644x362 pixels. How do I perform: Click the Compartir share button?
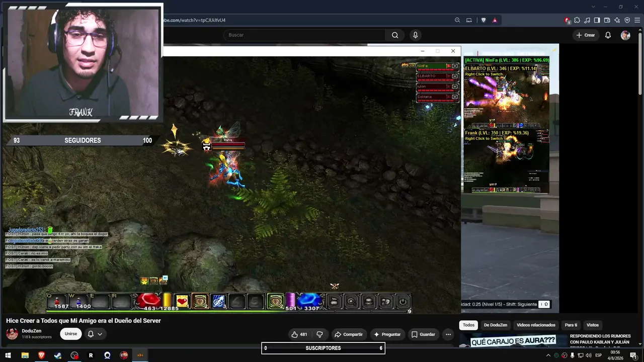[x=349, y=334]
